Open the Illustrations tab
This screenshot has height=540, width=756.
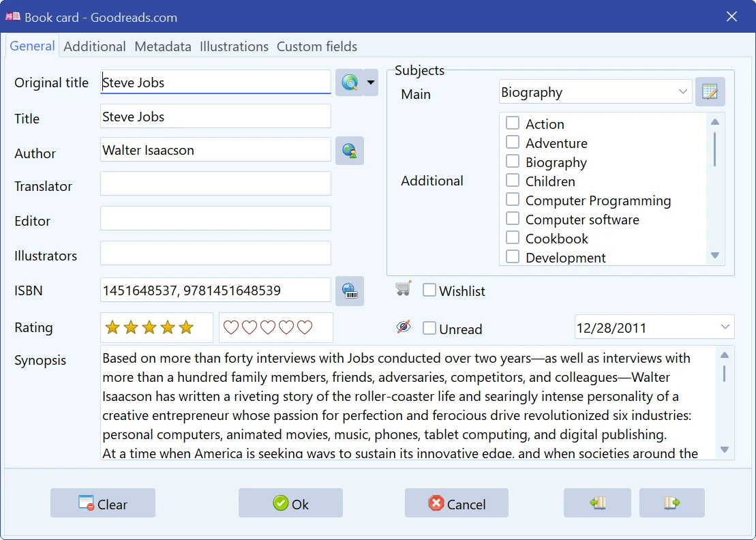click(x=234, y=46)
